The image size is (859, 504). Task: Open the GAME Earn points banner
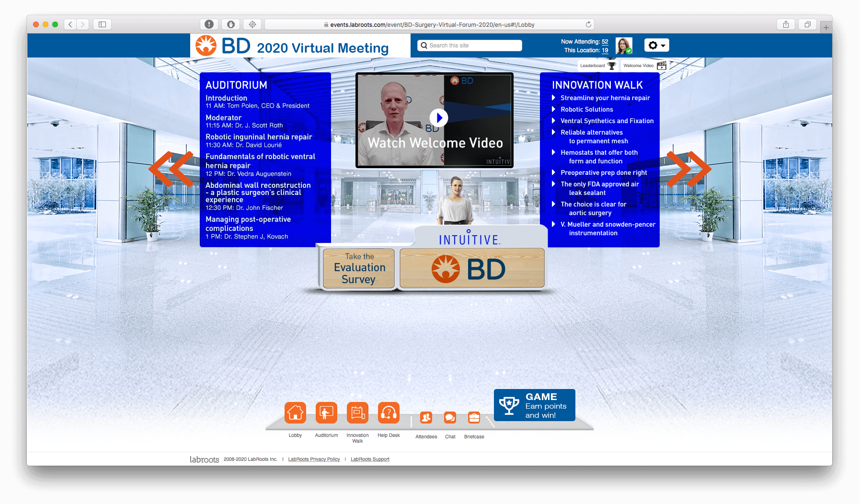[535, 405]
